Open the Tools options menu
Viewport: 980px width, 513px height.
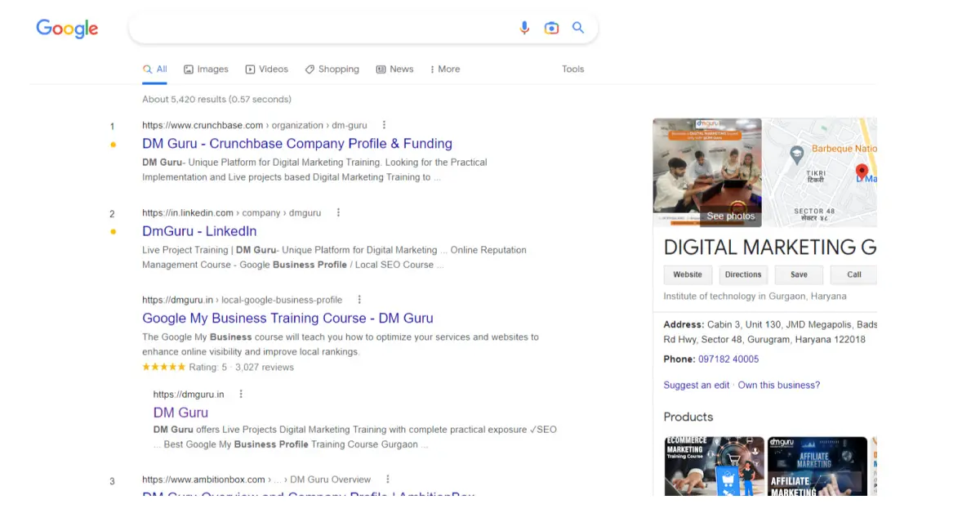572,69
